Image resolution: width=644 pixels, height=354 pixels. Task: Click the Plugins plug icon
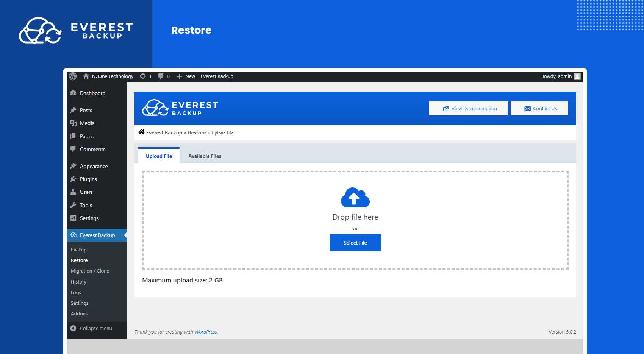73,179
